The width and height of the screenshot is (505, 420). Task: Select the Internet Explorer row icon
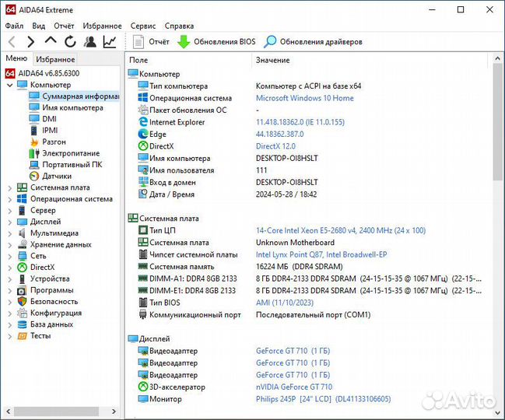[142, 122]
